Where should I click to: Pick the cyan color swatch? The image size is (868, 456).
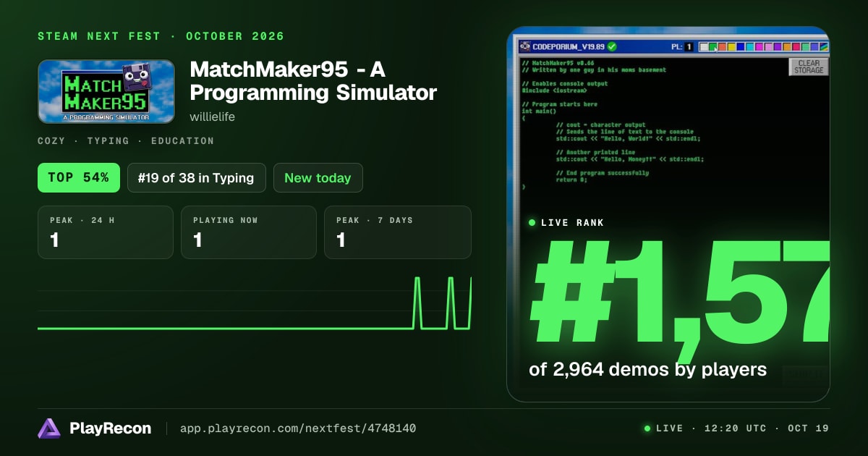(750, 47)
